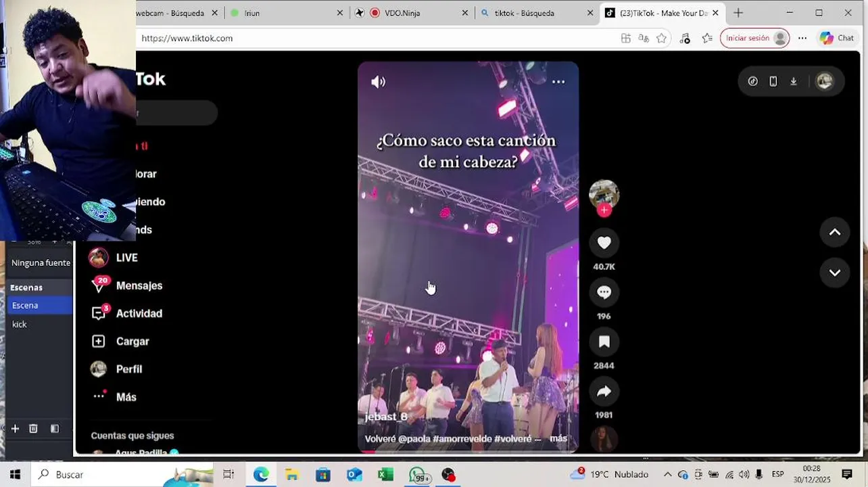Open the video's three-dot options menu
The width and height of the screenshot is (868, 487).
click(x=558, y=82)
